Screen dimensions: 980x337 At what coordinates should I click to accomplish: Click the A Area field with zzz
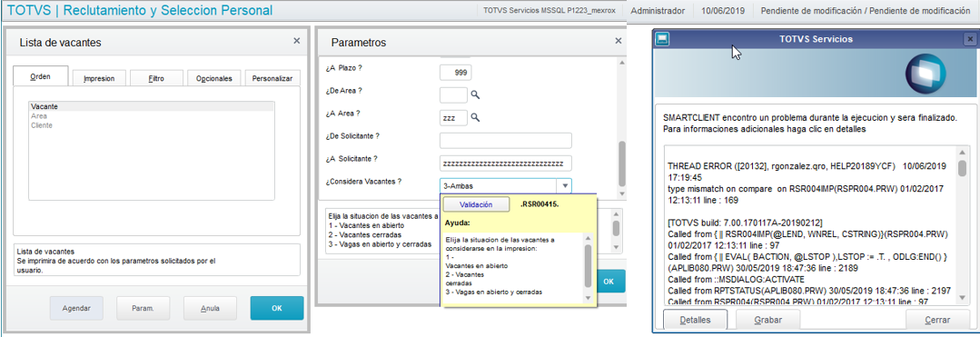click(454, 117)
